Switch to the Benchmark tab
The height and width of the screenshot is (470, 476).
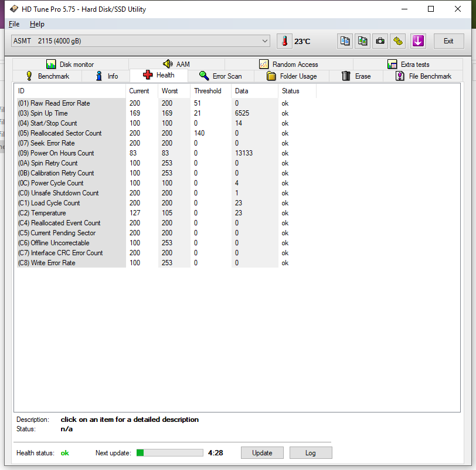click(x=47, y=76)
